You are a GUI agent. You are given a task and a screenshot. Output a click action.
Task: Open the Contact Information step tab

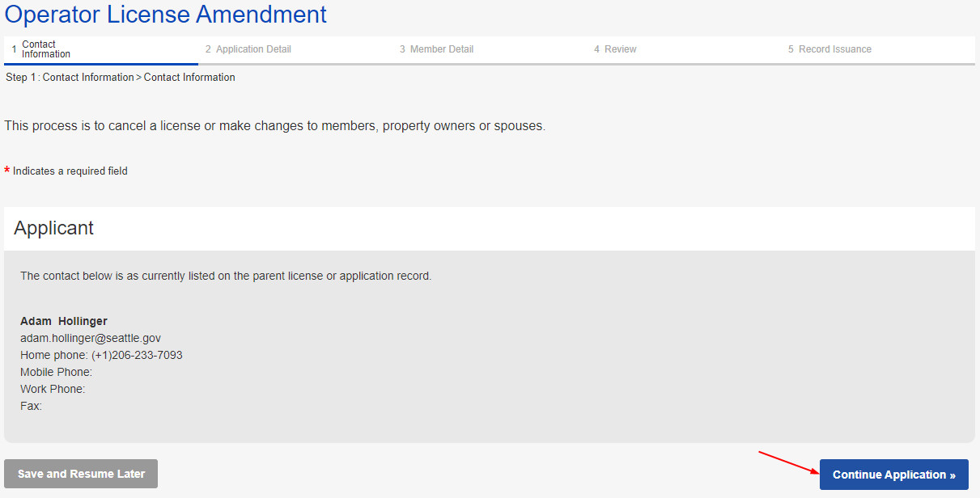[x=46, y=49]
